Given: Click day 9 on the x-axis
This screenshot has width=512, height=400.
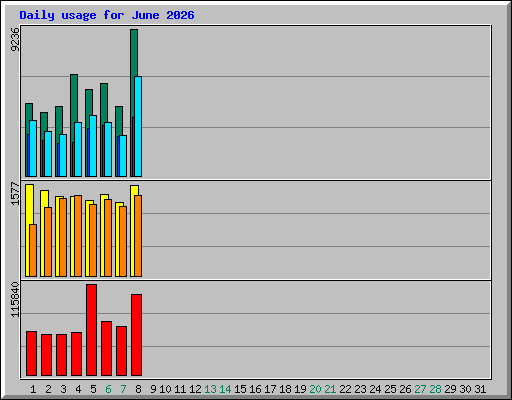Looking at the screenshot, I should coord(153,389).
